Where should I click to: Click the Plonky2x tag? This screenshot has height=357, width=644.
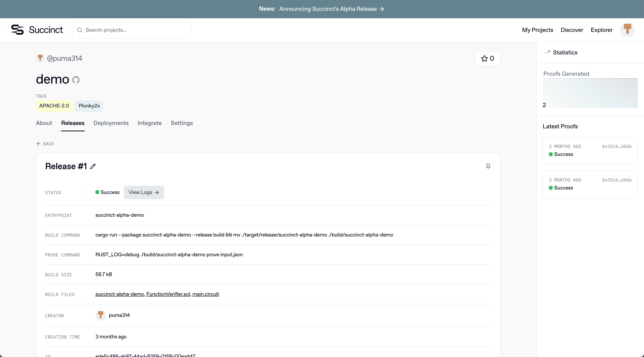(89, 106)
